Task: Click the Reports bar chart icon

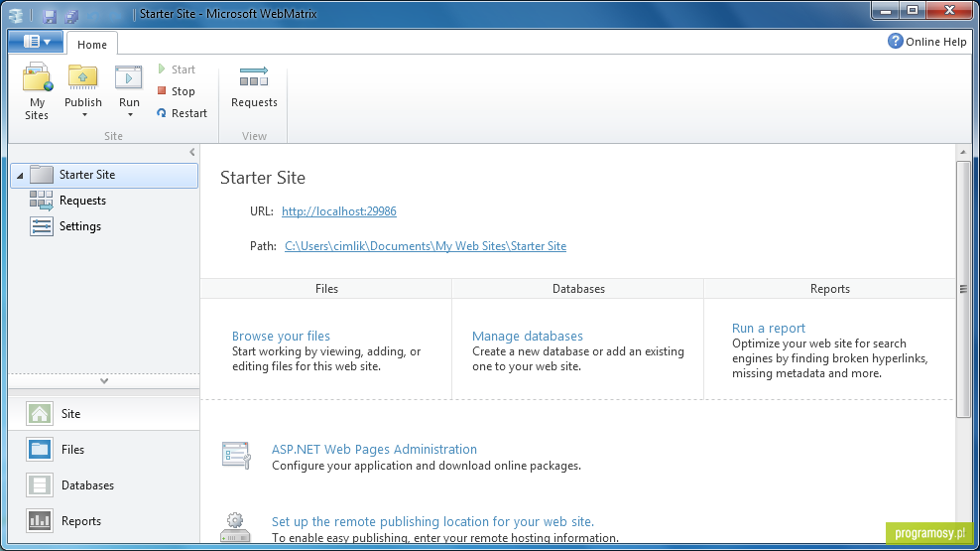Action: (40, 520)
